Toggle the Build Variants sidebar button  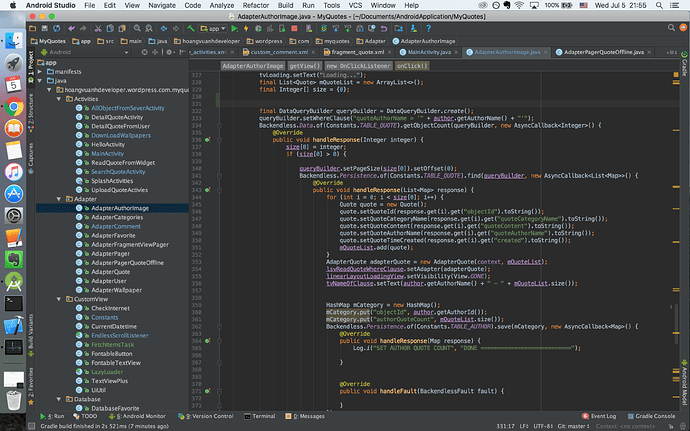click(x=30, y=335)
